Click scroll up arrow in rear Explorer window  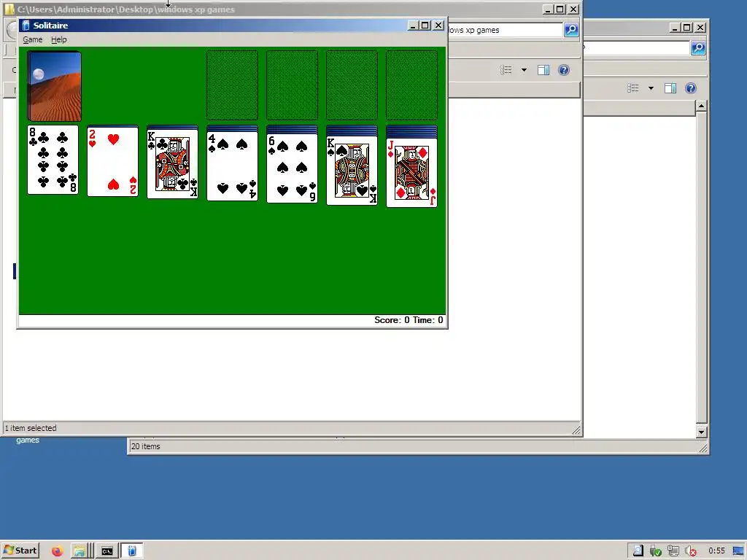coord(701,106)
